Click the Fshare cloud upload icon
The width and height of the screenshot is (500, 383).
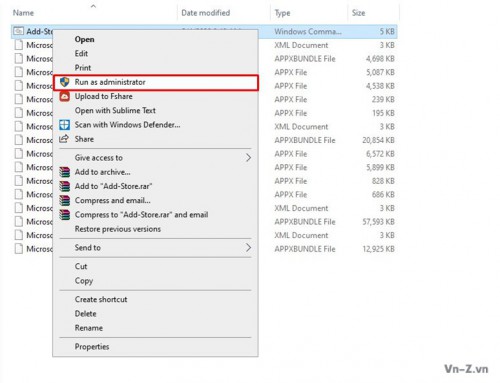pyautogui.click(x=65, y=96)
